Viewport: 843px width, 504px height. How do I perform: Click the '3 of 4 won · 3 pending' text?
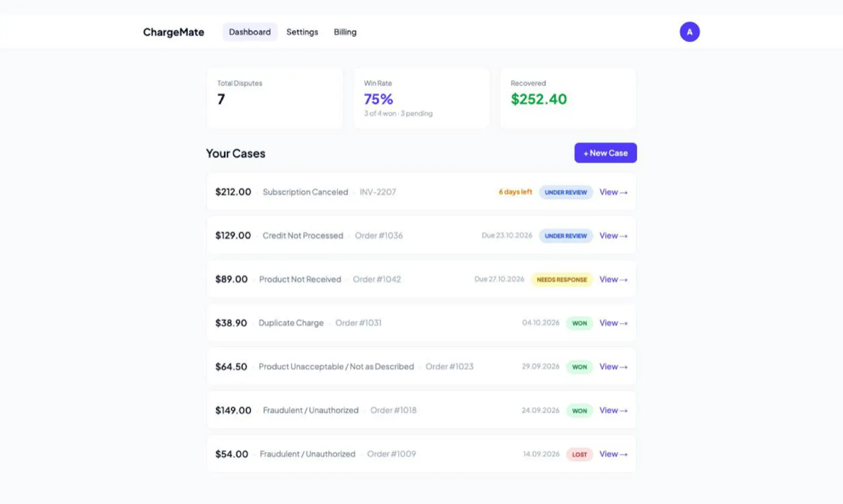pos(398,113)
